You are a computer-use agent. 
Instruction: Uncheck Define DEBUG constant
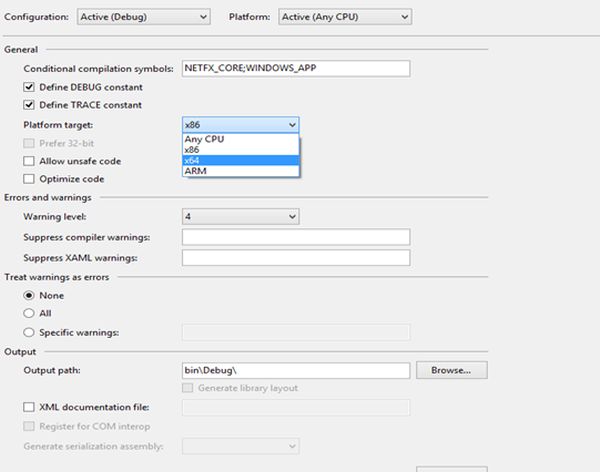click(x=29, y=87)
